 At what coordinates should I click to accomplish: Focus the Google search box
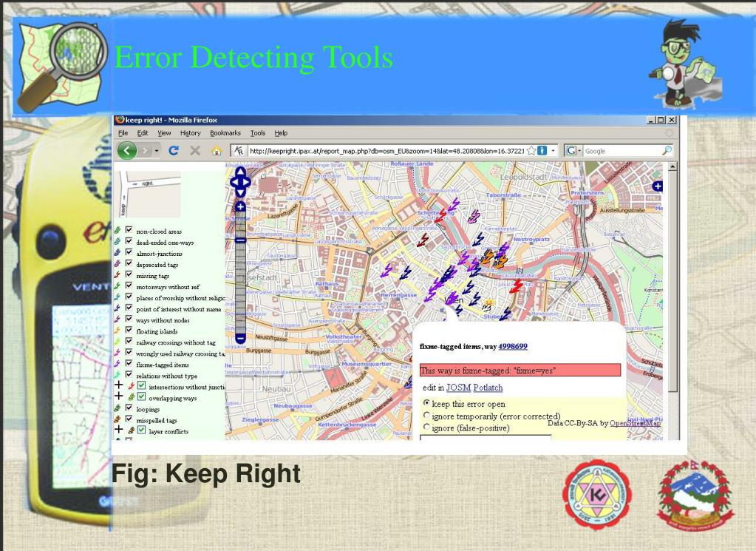(x=622, y=151)
